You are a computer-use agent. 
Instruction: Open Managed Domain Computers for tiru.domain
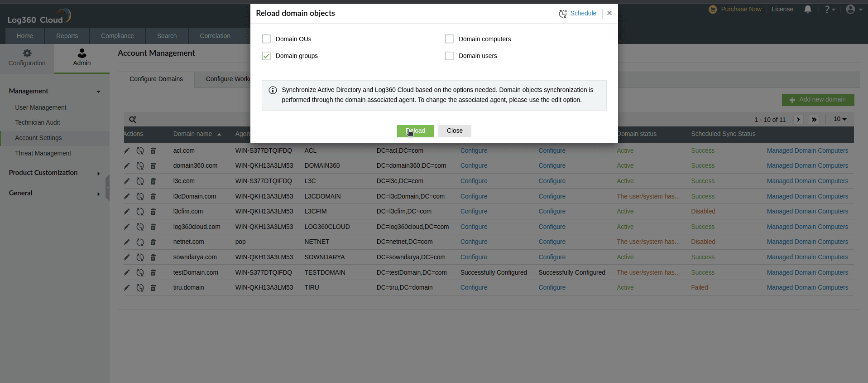pos(807,287)
